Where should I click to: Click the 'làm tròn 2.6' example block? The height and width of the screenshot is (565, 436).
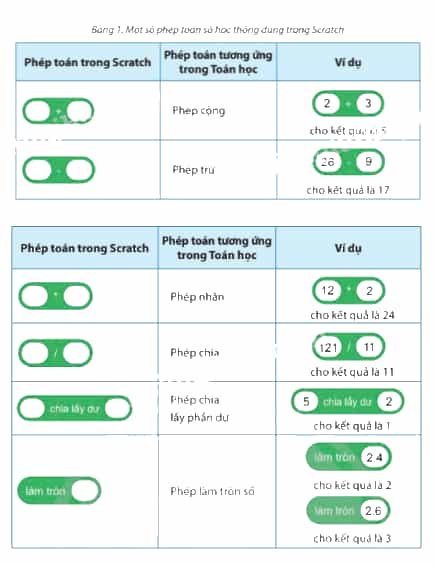tap(348, 511)
